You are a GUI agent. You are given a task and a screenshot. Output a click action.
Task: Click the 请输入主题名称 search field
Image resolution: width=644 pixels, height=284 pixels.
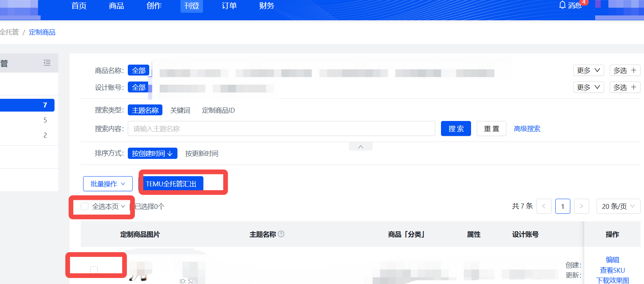(x=281, y=128)
